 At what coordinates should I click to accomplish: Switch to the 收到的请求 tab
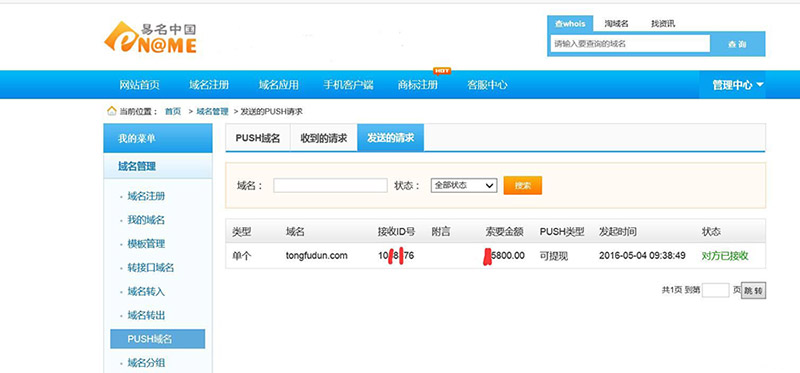[324, 138]
